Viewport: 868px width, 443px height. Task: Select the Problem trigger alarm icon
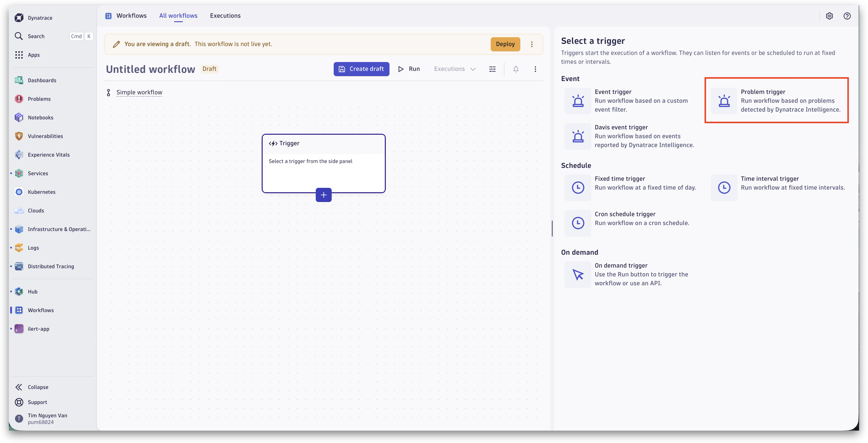724,101
